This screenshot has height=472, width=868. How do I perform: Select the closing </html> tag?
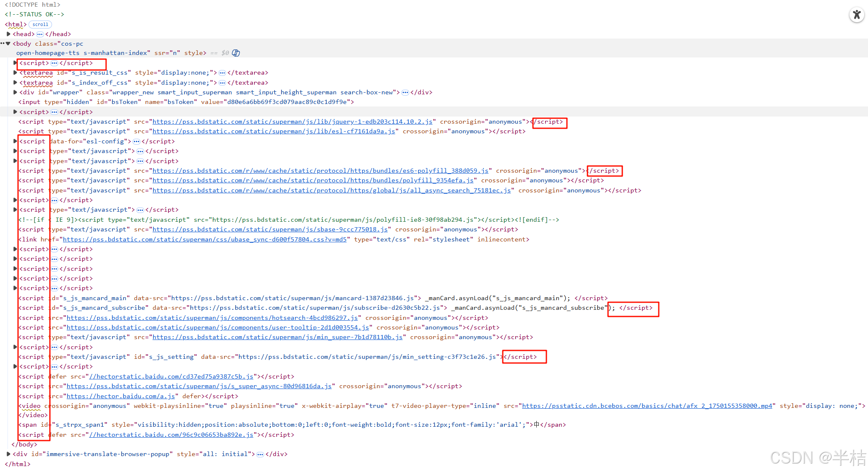pos(18,464)
